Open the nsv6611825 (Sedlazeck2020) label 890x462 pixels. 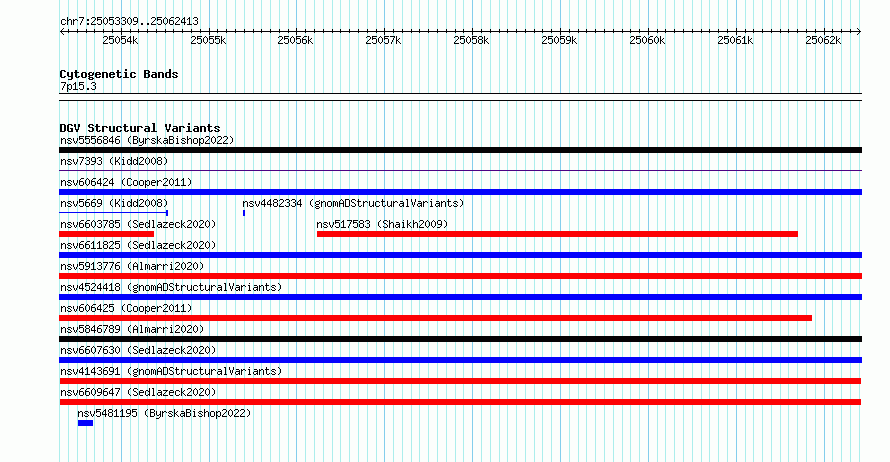(138, 245)
